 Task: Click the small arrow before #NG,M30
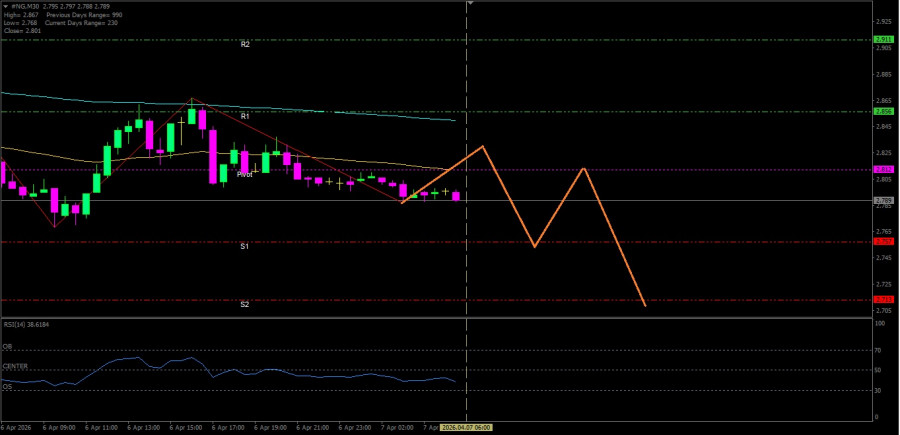pyautogui.click(x=4, y=5)
